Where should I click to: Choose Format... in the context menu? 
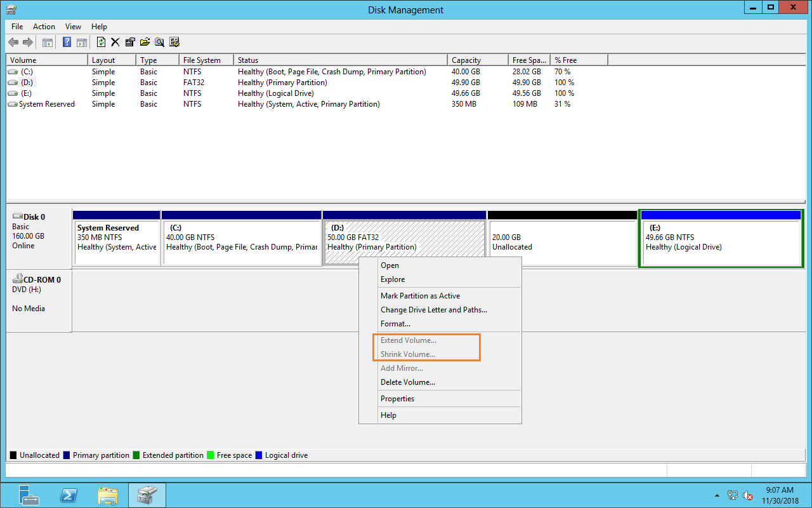coord(440,324)
